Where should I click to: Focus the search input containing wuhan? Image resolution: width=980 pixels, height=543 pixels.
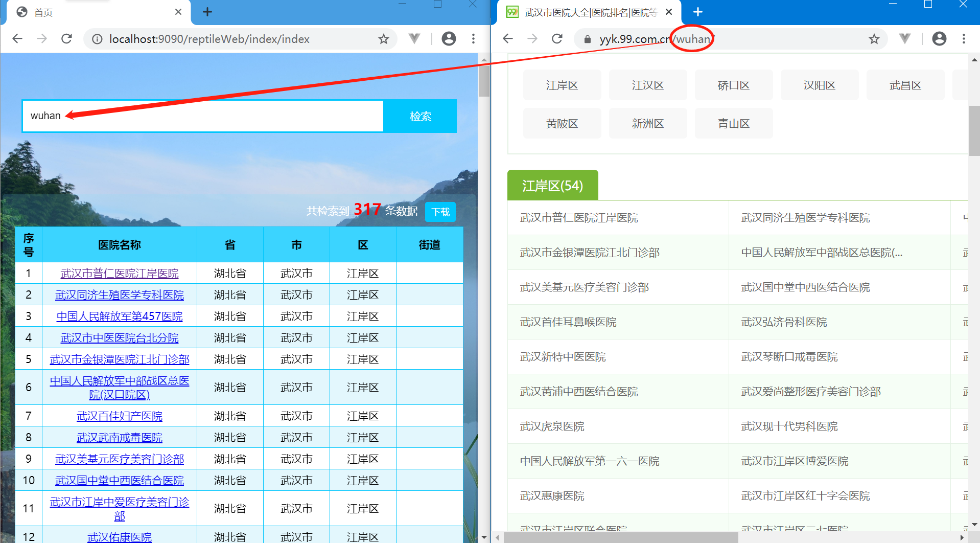(203, 116)
